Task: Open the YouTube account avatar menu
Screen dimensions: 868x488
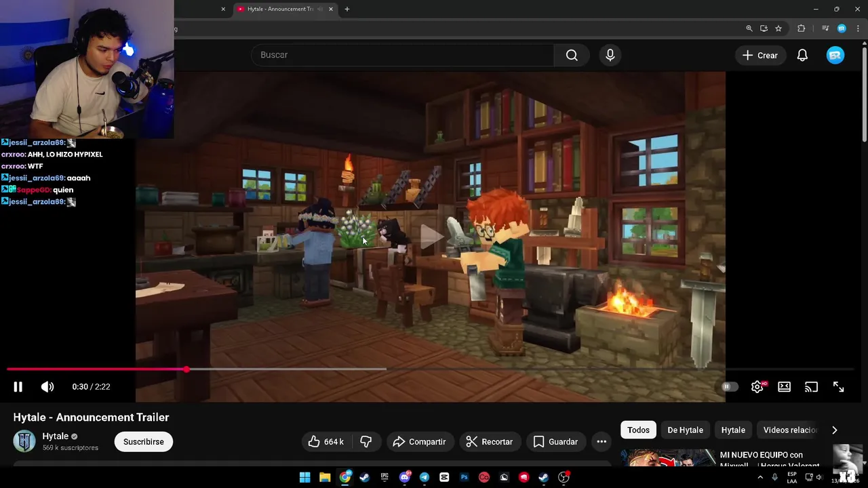Action: 835,56
